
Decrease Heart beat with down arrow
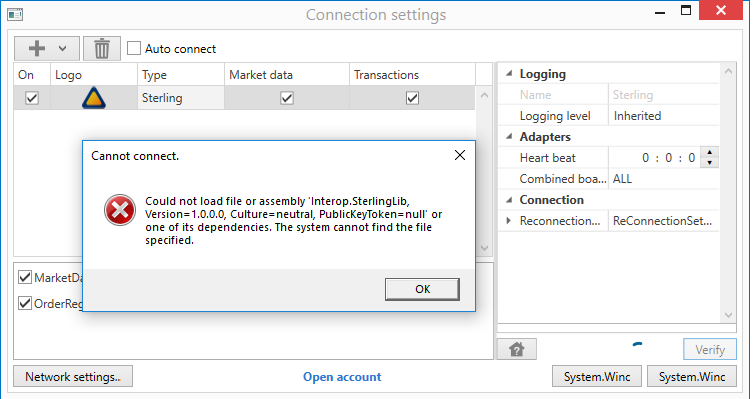[710, 162]
